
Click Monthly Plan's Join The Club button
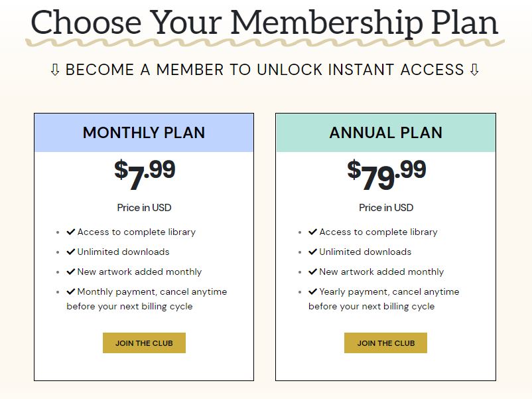coord(144,343)
